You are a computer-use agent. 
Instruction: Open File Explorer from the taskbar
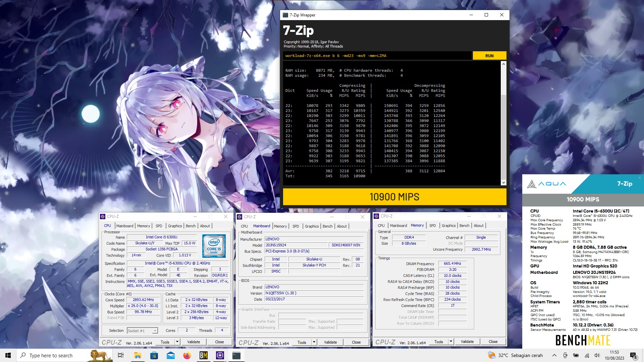click(138, 355)
